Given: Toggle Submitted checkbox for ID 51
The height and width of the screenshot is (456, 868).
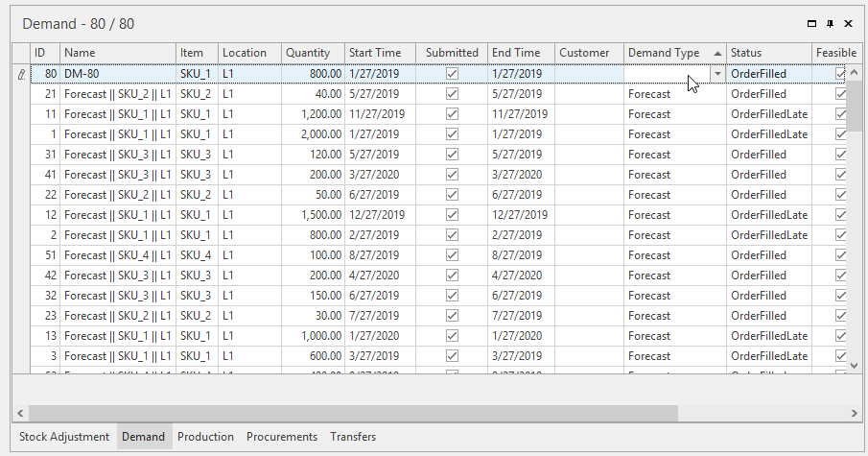Looking at the screenshot, I should pos(453,254).
